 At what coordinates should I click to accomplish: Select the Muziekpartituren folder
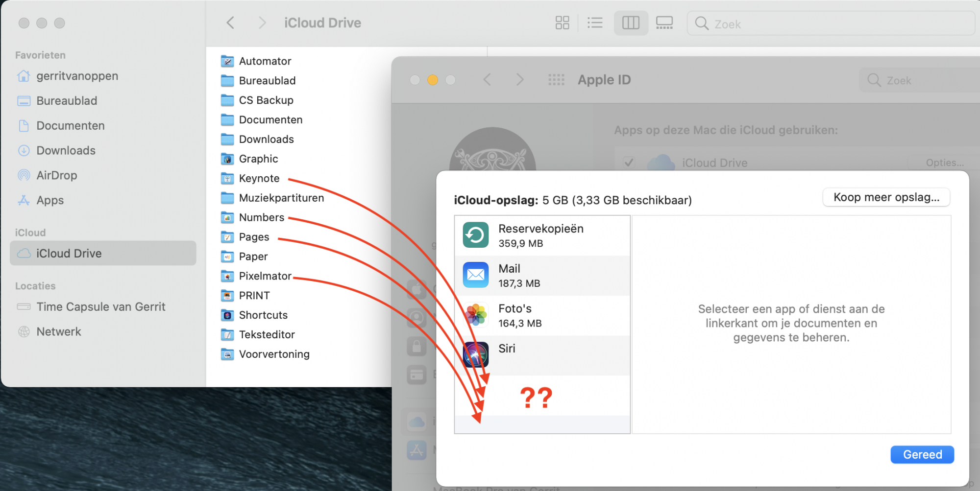[272, 198]
